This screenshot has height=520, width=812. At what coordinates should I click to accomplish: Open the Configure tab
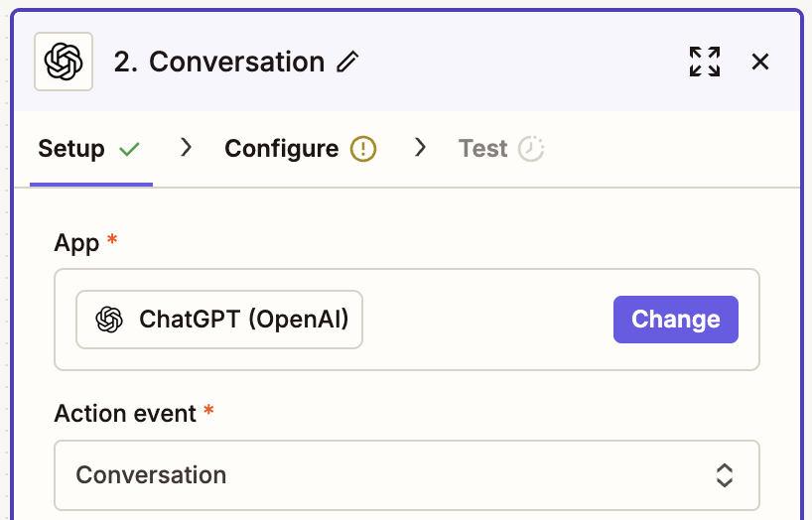(301, 149)
